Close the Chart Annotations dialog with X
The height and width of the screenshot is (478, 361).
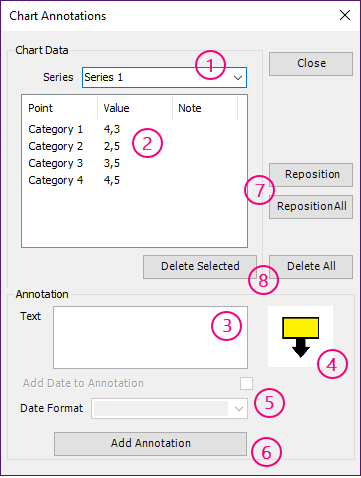point(345,15)
